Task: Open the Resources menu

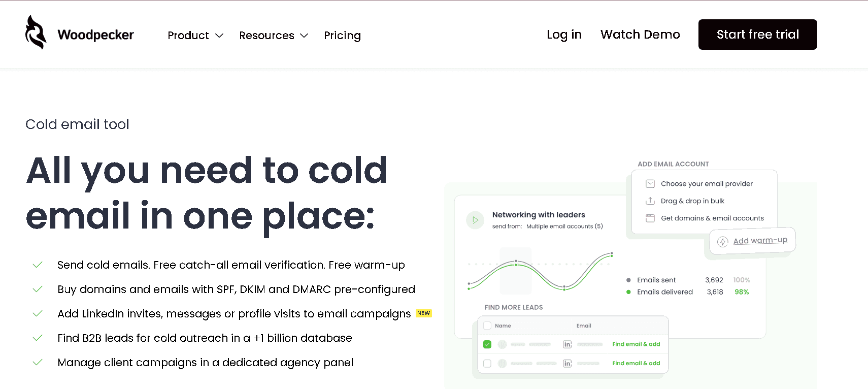Action: (x=266, y=35)
